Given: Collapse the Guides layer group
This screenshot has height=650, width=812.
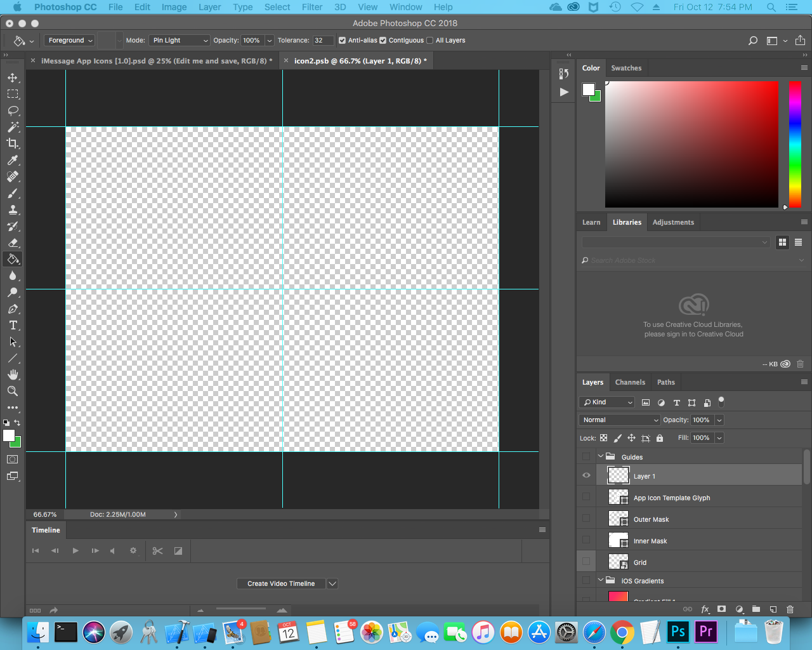Looking at the screenshot, I should coord(600,456).
